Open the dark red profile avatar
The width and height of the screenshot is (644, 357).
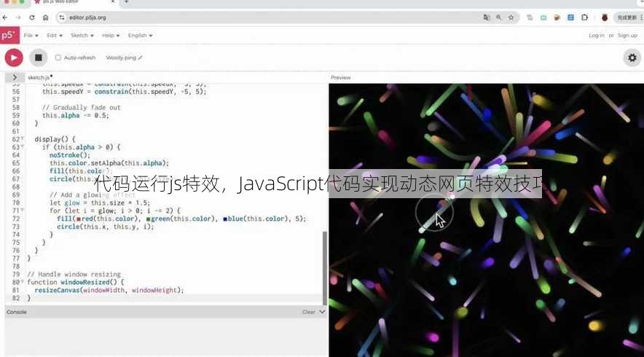604,17
